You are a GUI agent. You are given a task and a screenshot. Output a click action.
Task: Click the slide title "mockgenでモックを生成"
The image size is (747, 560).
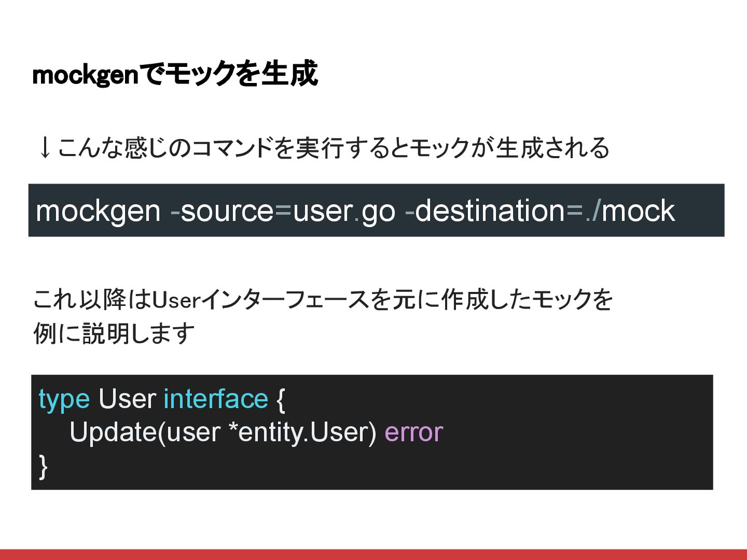(174, 74)
